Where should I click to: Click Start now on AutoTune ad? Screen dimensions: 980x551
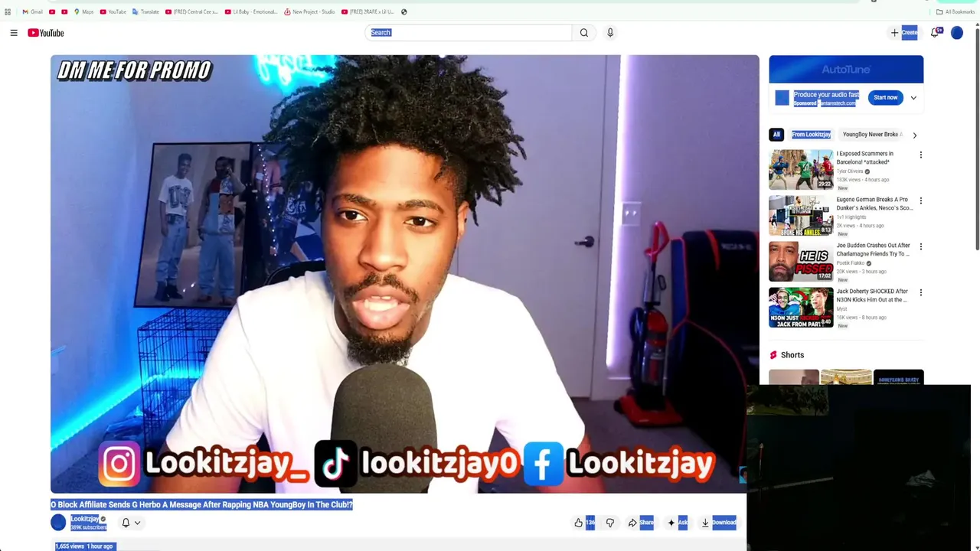pos(885,97)
